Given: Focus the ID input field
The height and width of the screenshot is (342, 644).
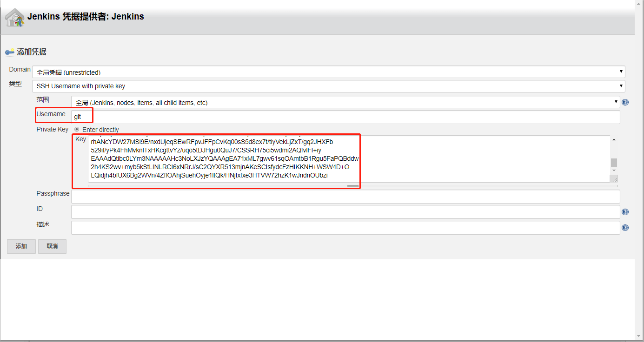Looking at the screenshot, I should tap(345, 212).
